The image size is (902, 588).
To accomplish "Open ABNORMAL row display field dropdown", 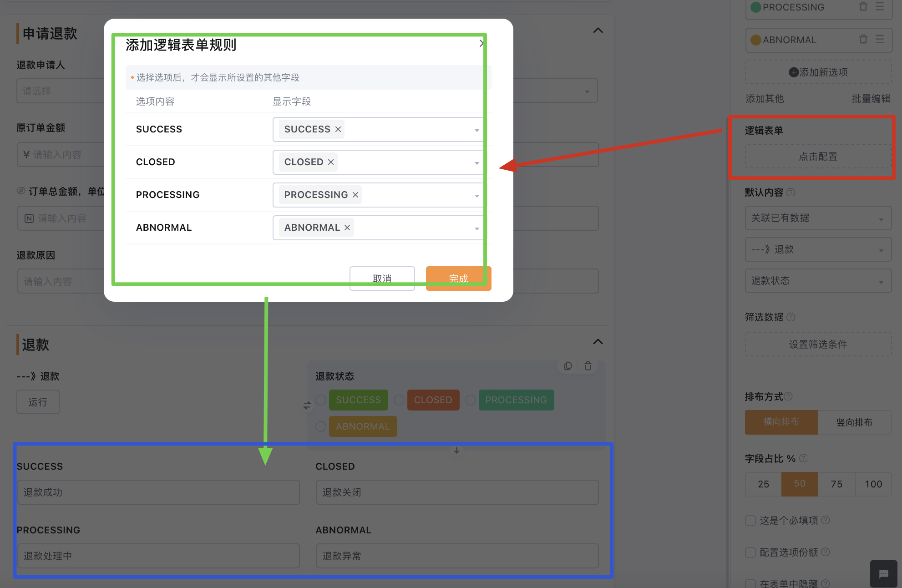I will point(476,228).
